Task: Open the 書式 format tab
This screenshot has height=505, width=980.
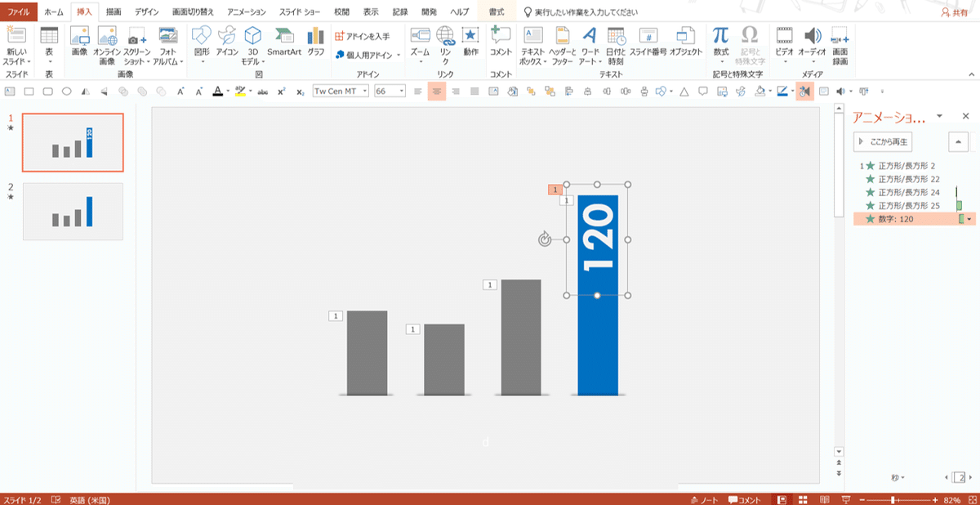Action: pyautogui.click(x=496, y=12)
